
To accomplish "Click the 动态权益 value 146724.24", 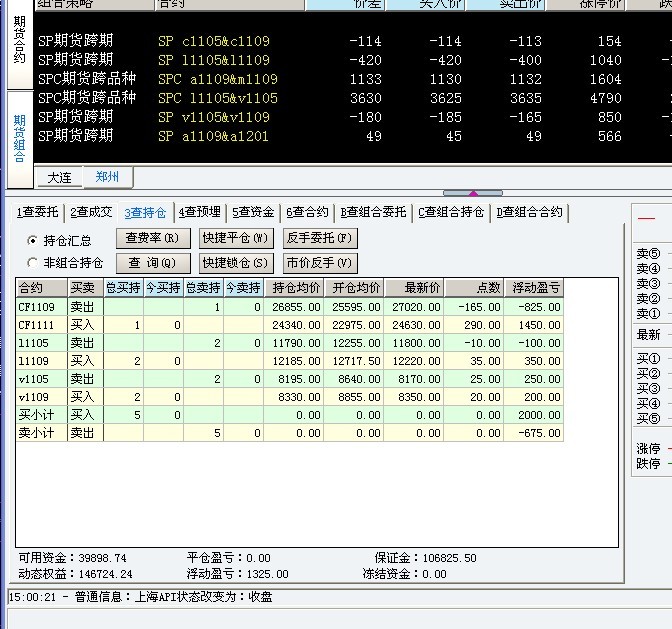I will pyautogui.click(x=105, y=574).
